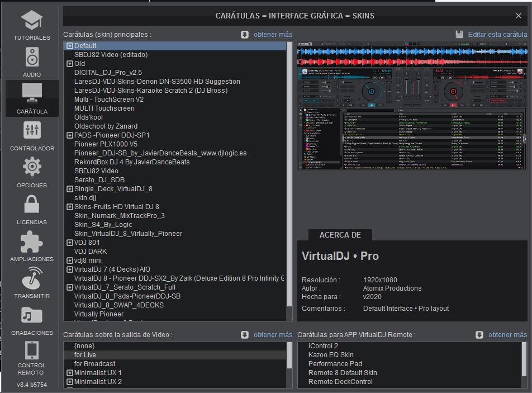Image resolution: width=532 pixels, height=393 pixels.
Task: Click Editar esta carátula link
Action: 497,35
